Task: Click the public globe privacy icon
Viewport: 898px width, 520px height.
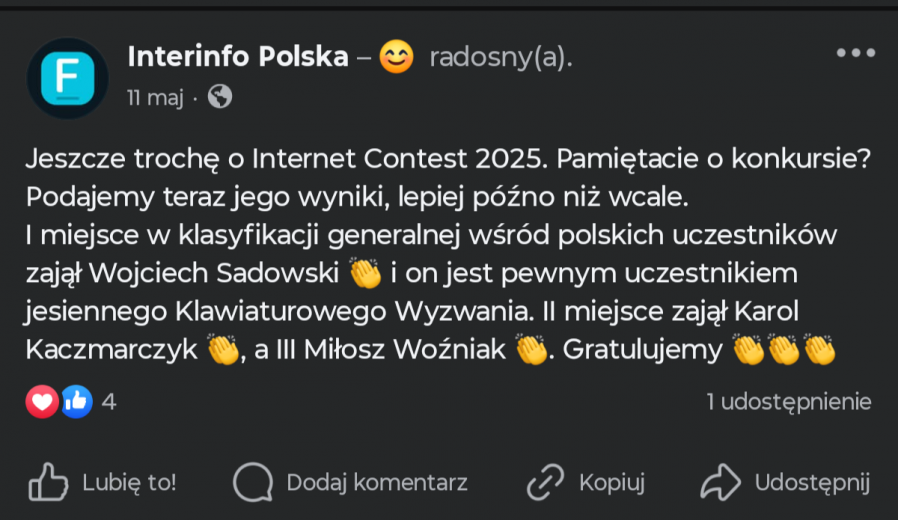Action: tap(220, 96)
